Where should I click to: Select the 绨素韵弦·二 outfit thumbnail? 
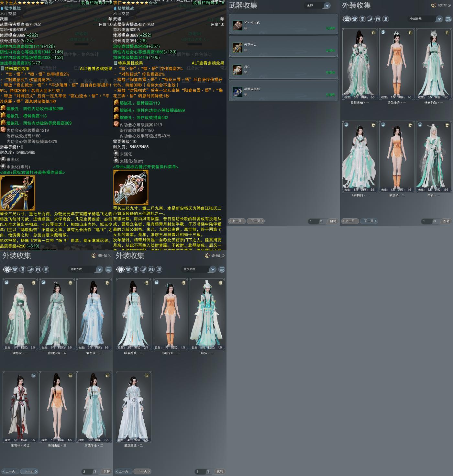pyautogui.click(x=133, y=314)
